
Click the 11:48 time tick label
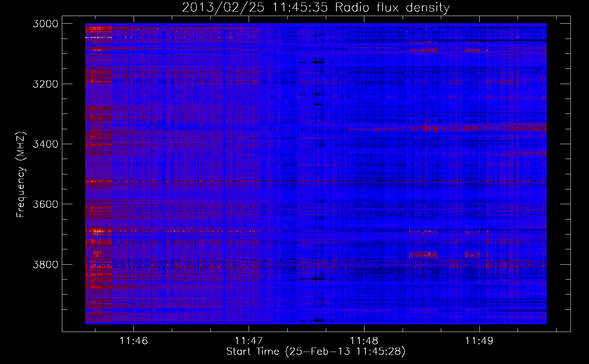(364, 341)
